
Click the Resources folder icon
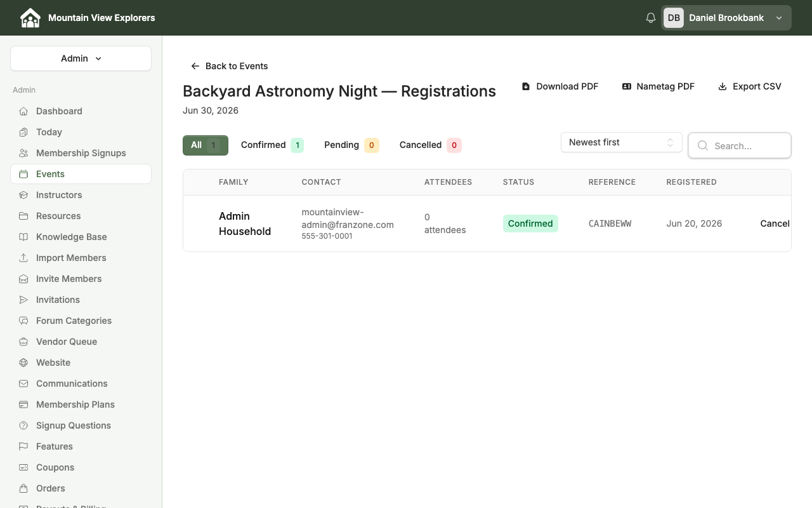click(23, 216)
